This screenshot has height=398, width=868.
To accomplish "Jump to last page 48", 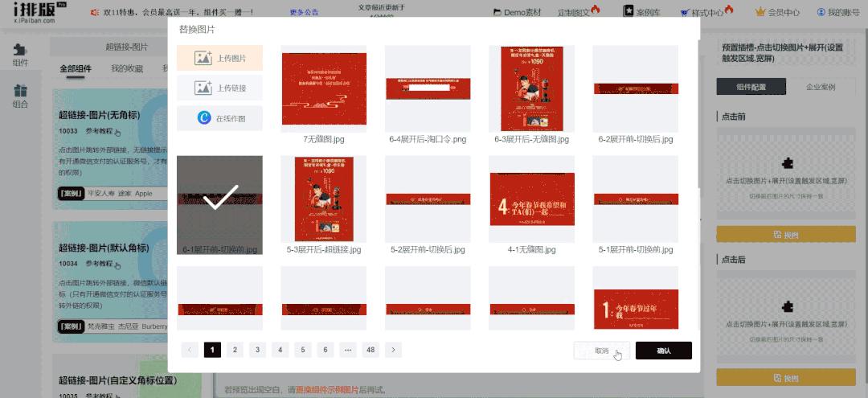I will pyautogui.click(x=371, y=350).
